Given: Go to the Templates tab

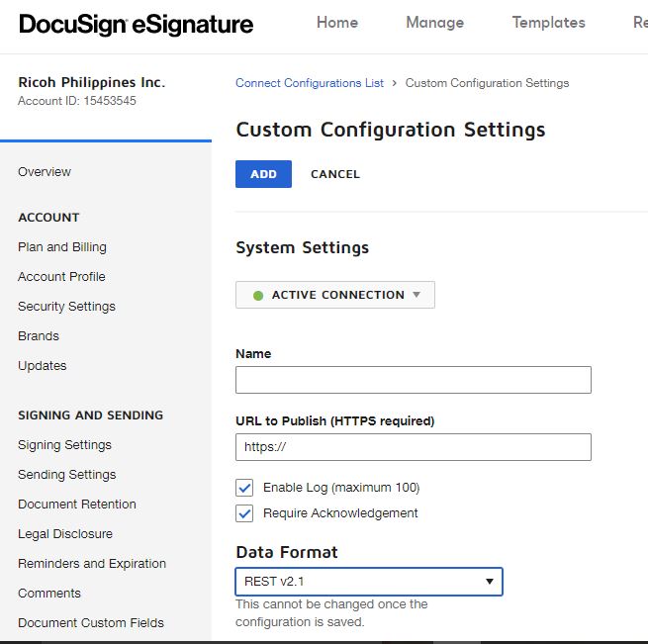Looking at the screenshot, I should point(548,23).
